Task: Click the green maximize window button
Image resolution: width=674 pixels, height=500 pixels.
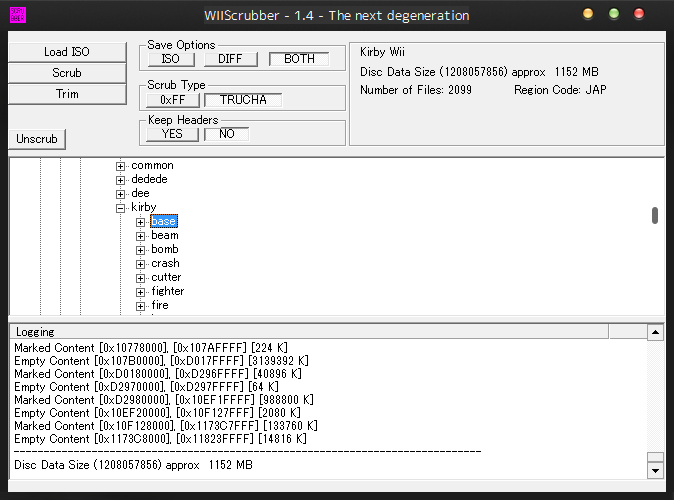Action: click(x=614, y=14)
